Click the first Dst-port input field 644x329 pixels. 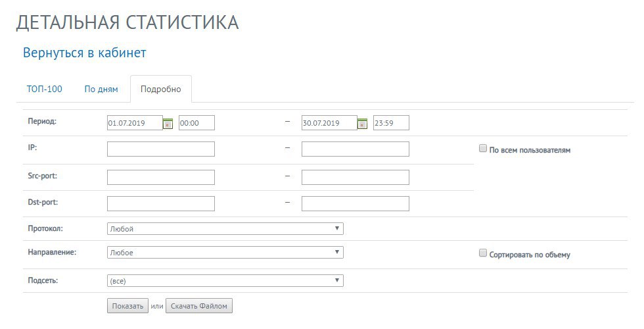(161, 203)
